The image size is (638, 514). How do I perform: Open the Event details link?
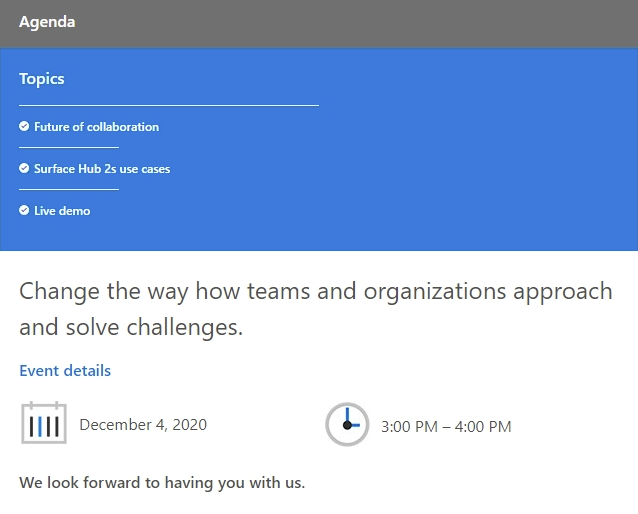(65, 371)
